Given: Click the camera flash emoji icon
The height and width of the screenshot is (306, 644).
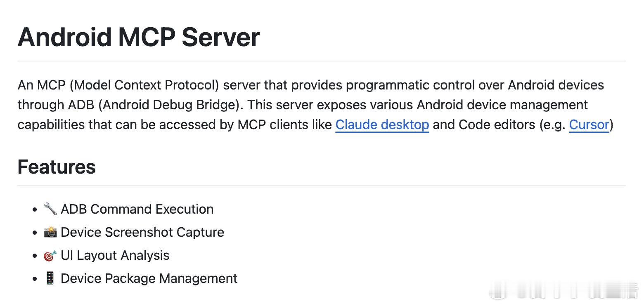Looking at the screenshot, I should 50,232.
